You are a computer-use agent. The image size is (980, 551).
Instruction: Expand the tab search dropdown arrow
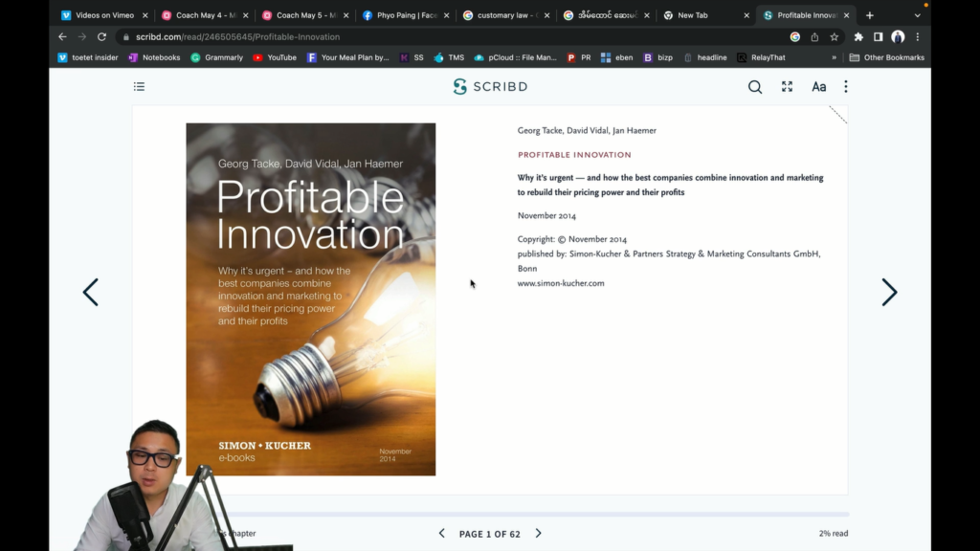[918, 15]
